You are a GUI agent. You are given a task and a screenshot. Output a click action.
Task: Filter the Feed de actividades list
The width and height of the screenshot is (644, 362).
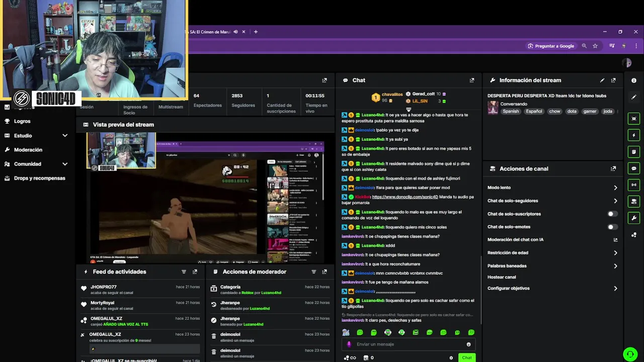click(184, 272)
